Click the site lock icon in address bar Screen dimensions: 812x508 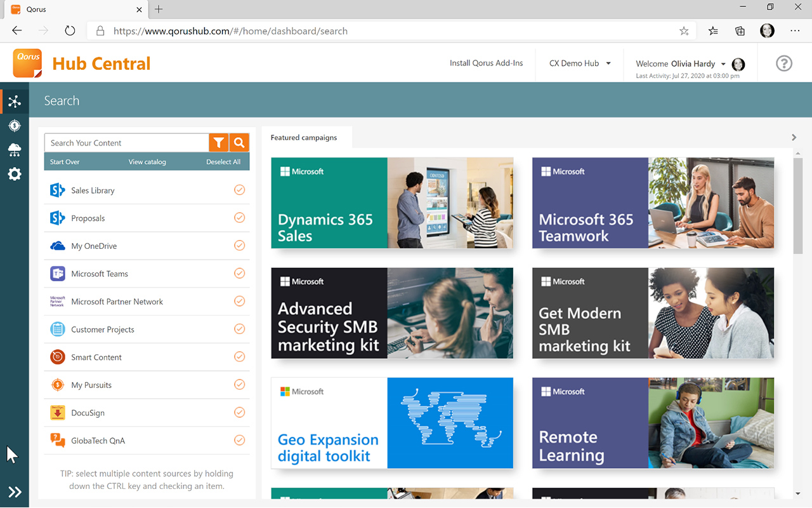pyautogui.click(x=100, y=30)
